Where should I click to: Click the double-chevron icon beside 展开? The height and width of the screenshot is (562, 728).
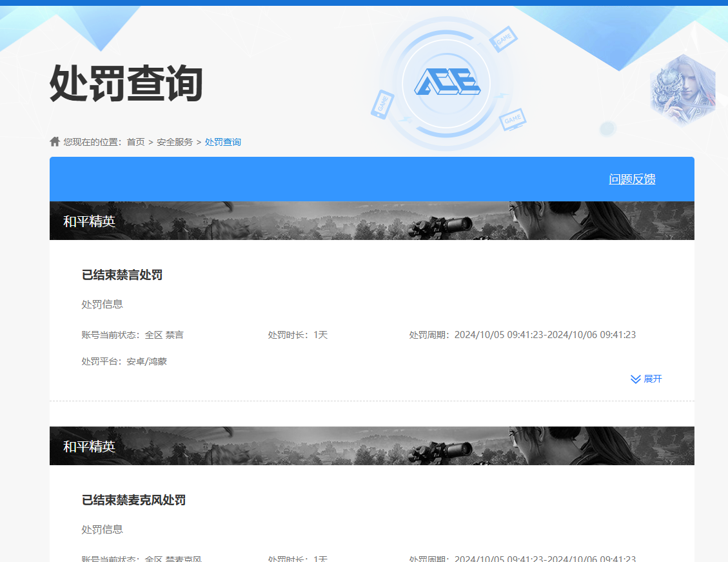coord(635,379)
